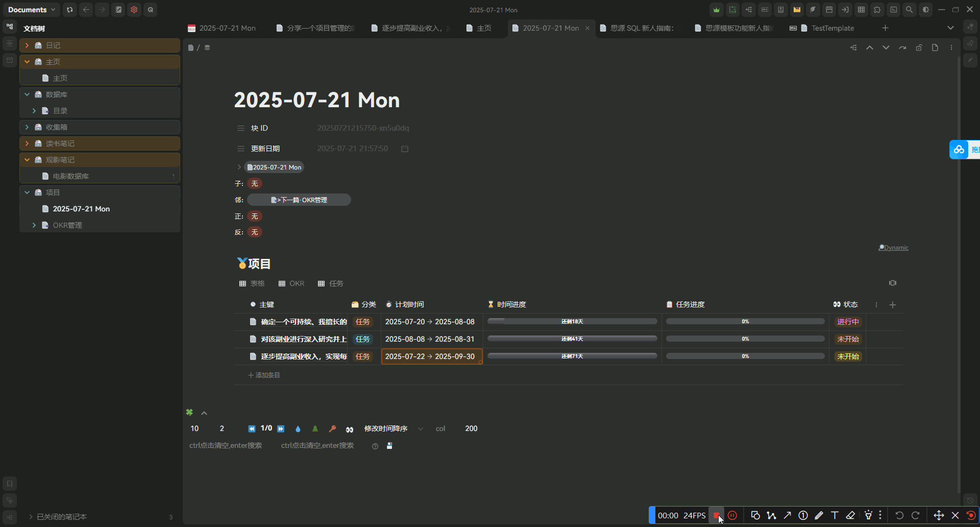Open the 修改时间降序 sort dropdown
Image resolution: width=980 pixels, height=527 pixels.
tap(386, 429)
